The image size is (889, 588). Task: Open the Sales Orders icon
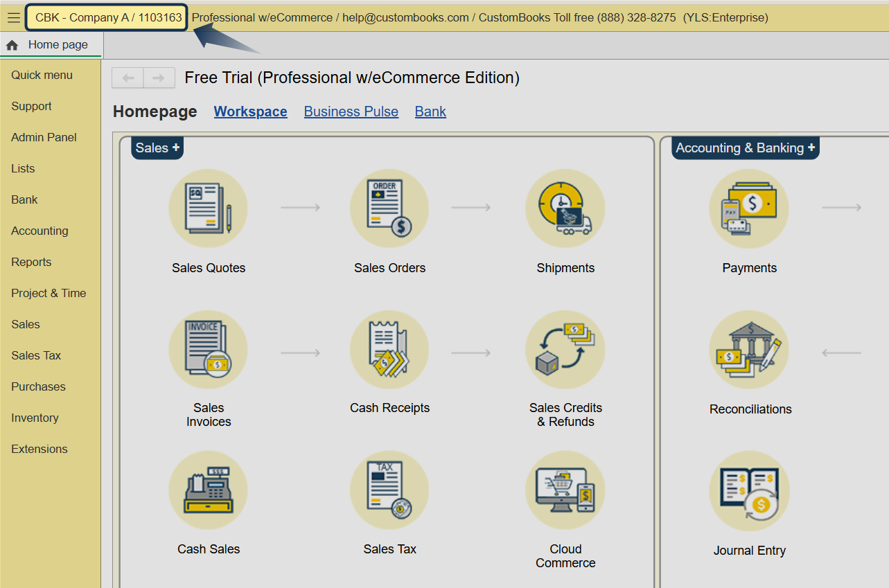coord(389,208)
